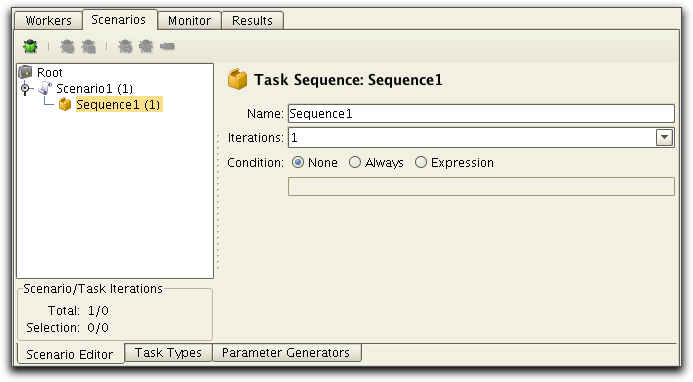The height and width of the screenshot is (382, 693).
Task: Select the None condition radio button
Action: click(x=298, y=162)
